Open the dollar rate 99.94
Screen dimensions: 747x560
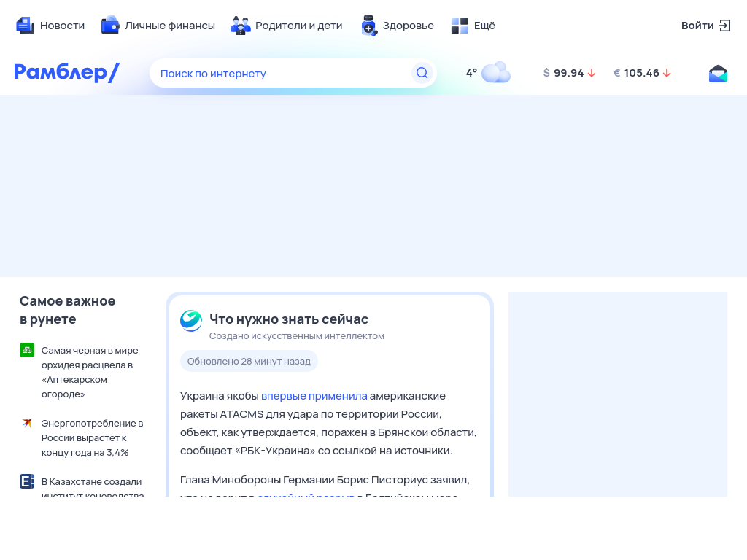point(569,73)
